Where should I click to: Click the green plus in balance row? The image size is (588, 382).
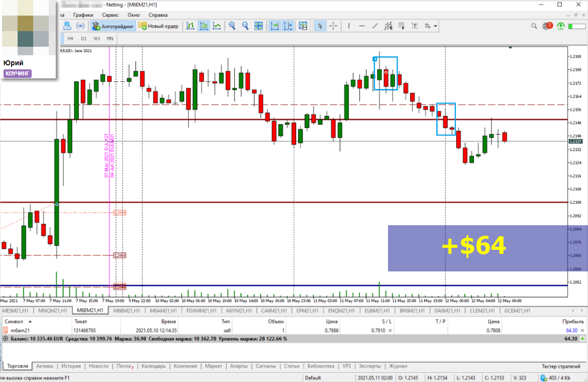point(582,338)
